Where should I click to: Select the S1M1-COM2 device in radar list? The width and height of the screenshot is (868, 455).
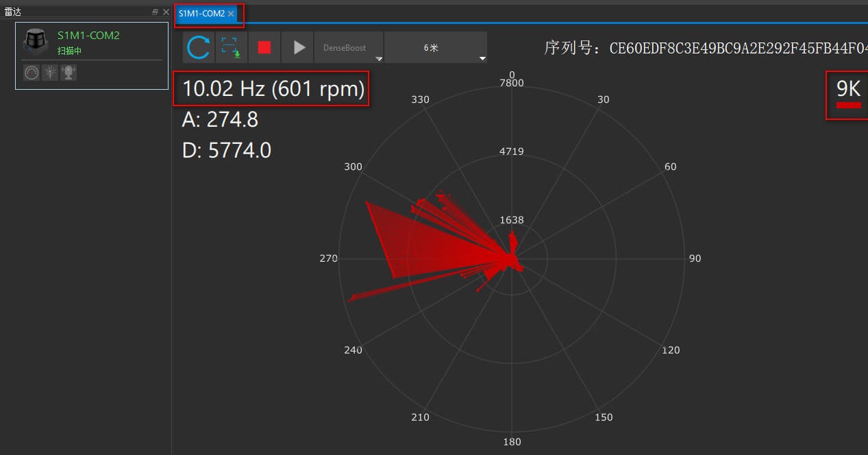click(92, 56)
